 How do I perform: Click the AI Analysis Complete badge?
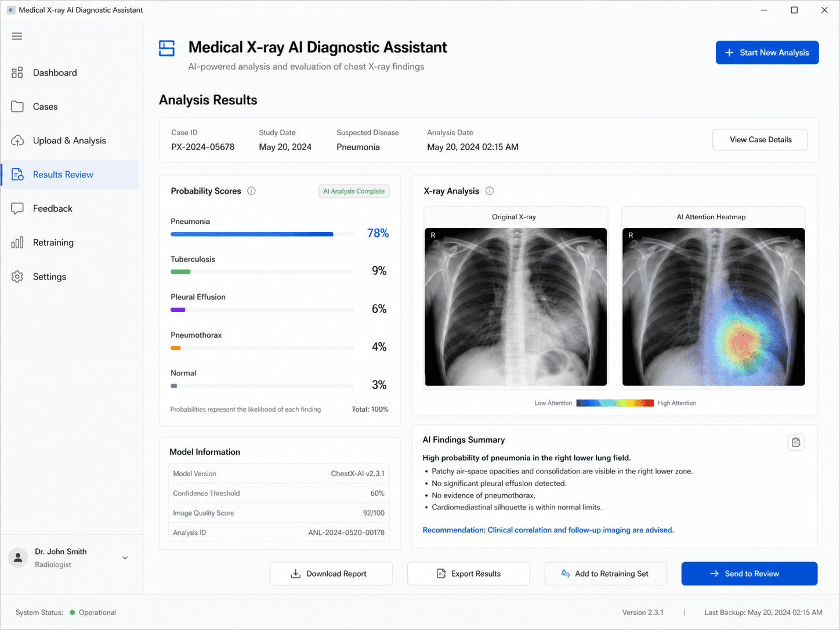tap(354, 191)
